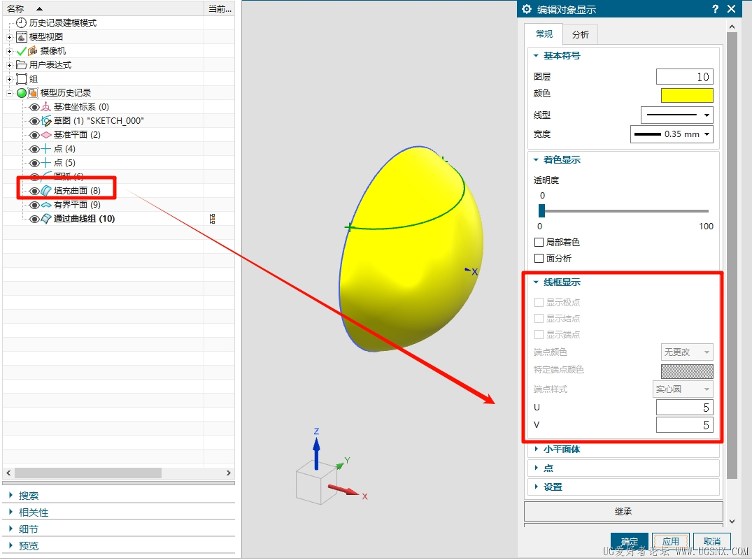Open the 宽度 0.35 mm dropdown
Screen dimensions: 752x560
click(x=672, y=134)
